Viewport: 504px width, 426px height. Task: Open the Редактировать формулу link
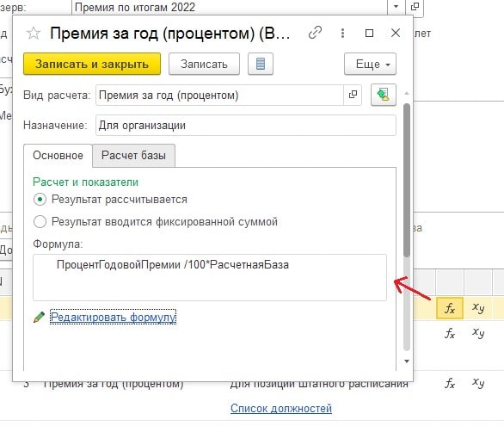pos(114,317)
